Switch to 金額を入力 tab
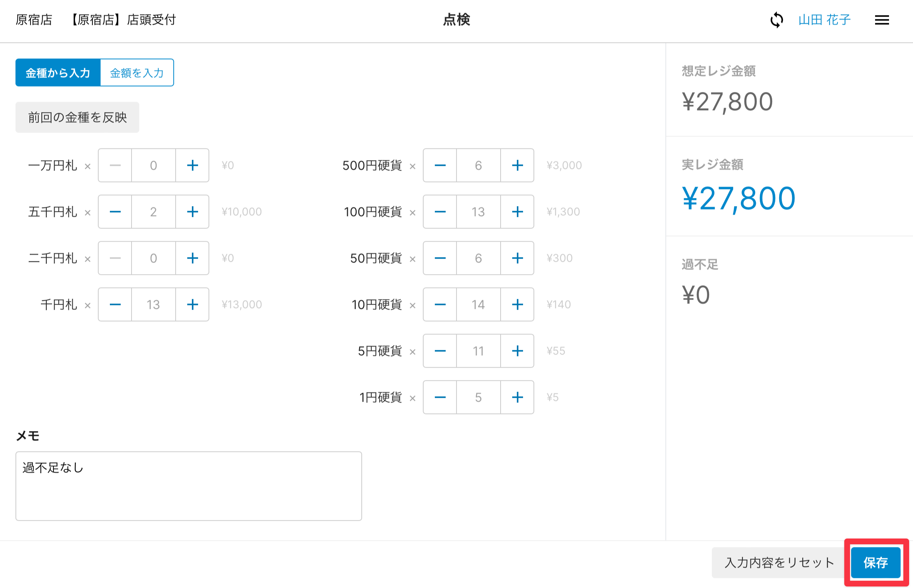 point(137,73)
